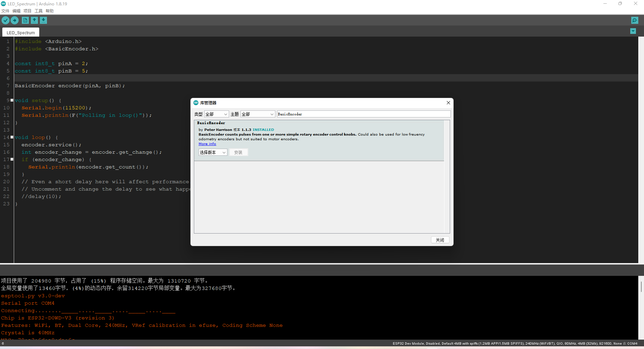
Task: Click the const int8_t pinA line
Action: click(51, 63)
